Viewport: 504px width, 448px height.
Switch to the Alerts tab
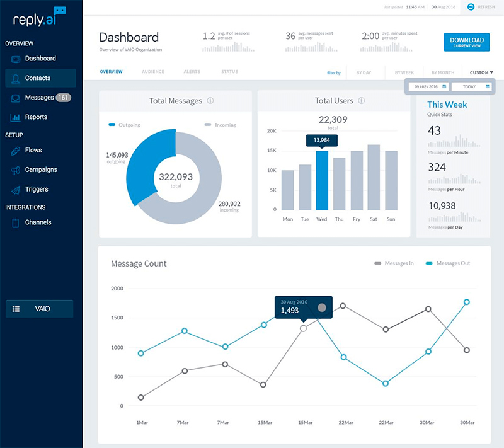click(x=192, y=72)
